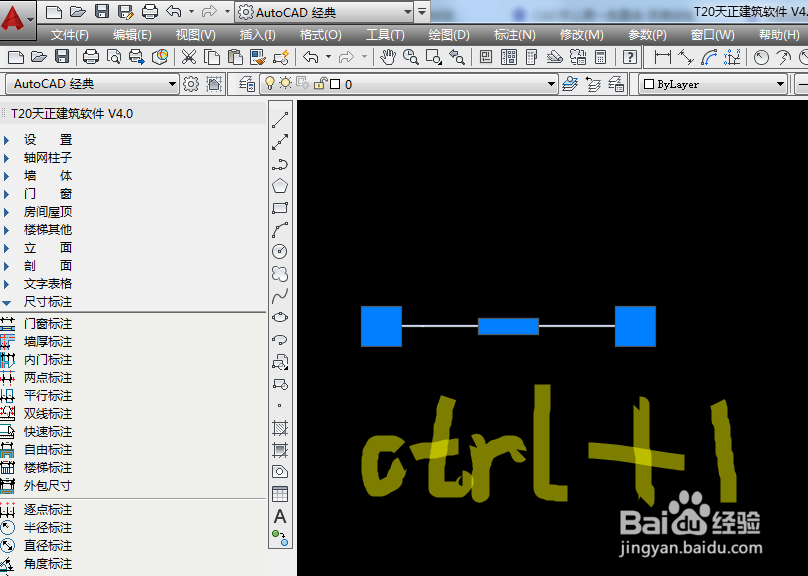Image resolution: width=808 pixels, height=576 pixels.
Task: Click the 墙厚标注 command
Action: [47, 342]
